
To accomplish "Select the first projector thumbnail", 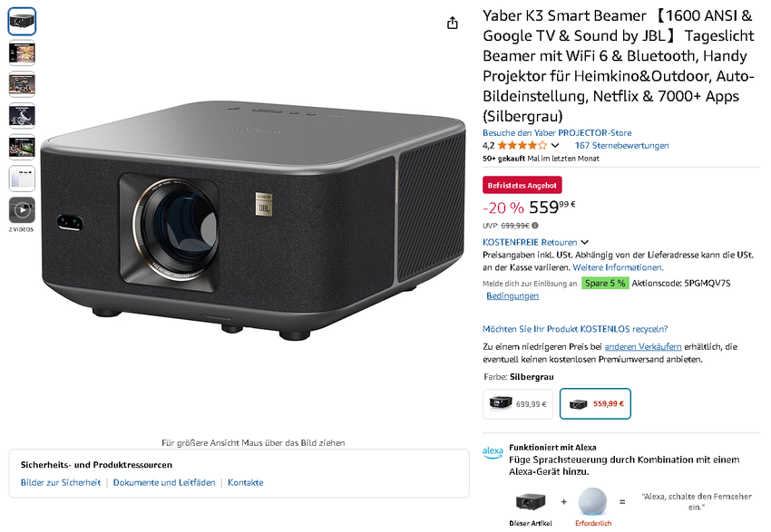I will tap(22, 21).
